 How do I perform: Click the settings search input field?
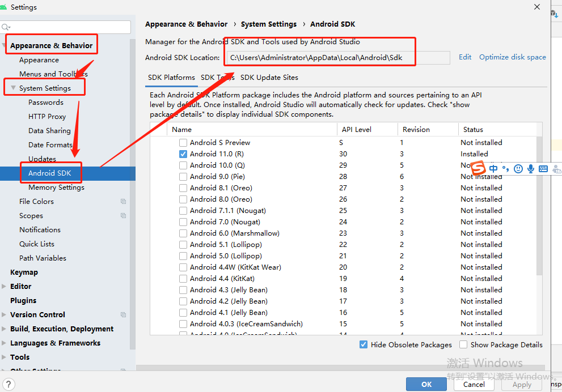[66, 27]
